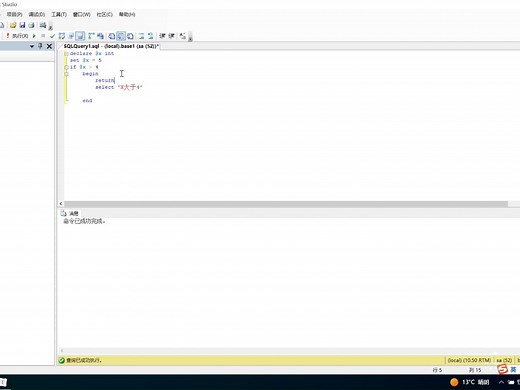Click the open file folder icon
The image size is (520, 390).
pyautogui.click(x=13, y=25)
